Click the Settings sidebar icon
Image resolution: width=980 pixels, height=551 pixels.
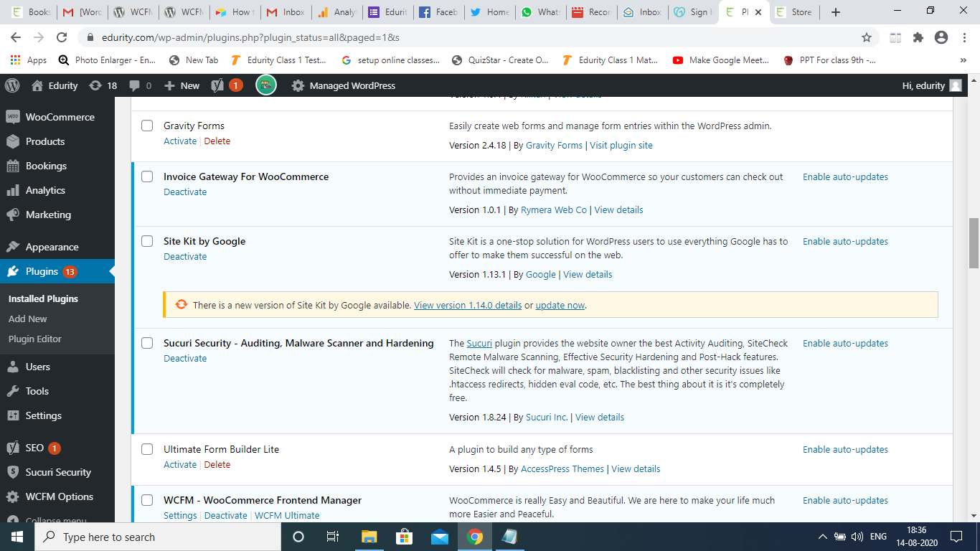click(x=13, y=415)
